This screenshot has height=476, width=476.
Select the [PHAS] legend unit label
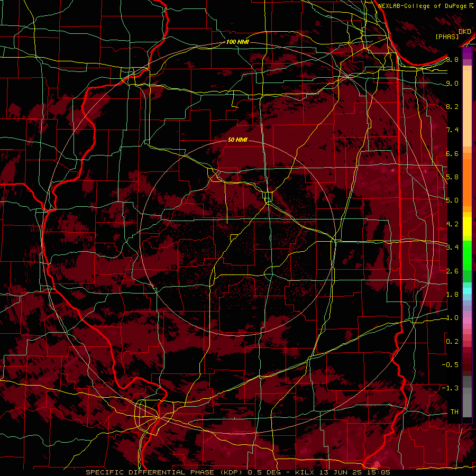[447, 37]
